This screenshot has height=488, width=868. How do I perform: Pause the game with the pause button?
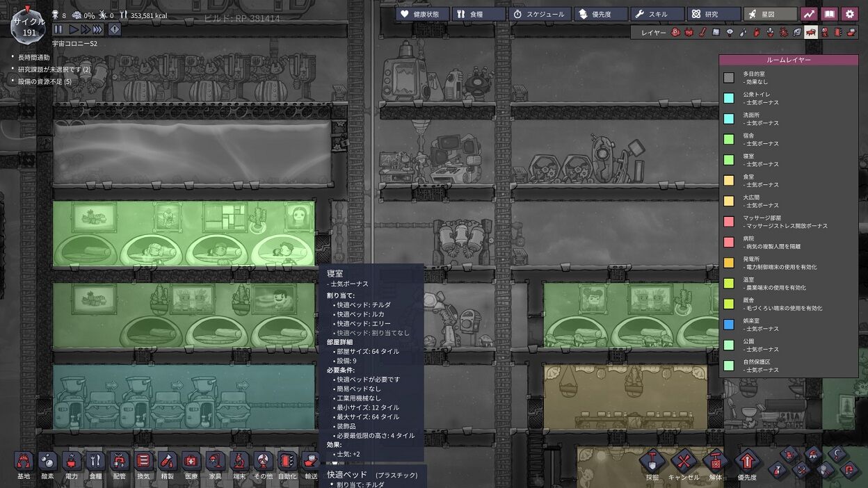pyautogui.click(x=60, y=29)
